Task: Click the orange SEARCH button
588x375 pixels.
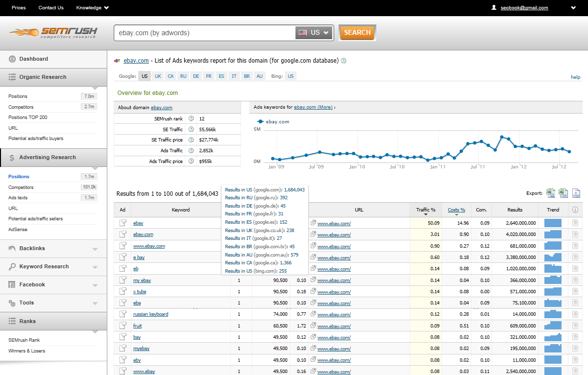Action: pyautogui.click(x=357, y=33)
